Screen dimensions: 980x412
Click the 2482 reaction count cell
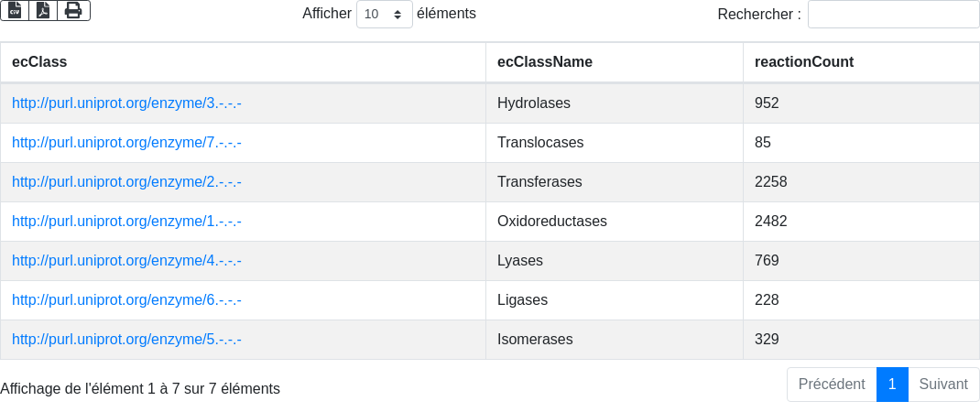tap(770, 222)
